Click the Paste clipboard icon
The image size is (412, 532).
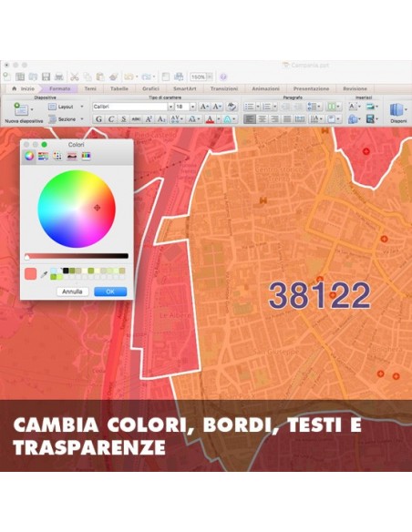point(100,77)
